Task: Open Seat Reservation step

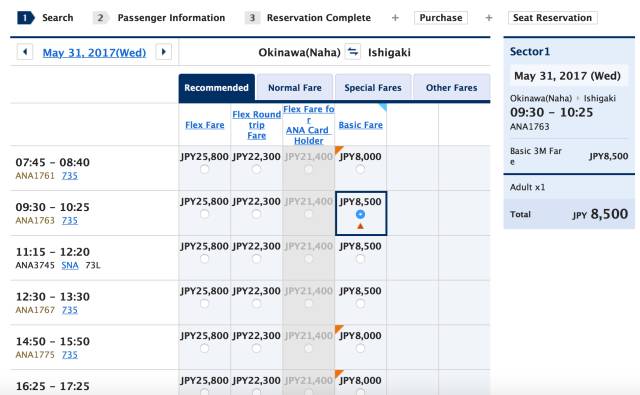Action: 553,18
